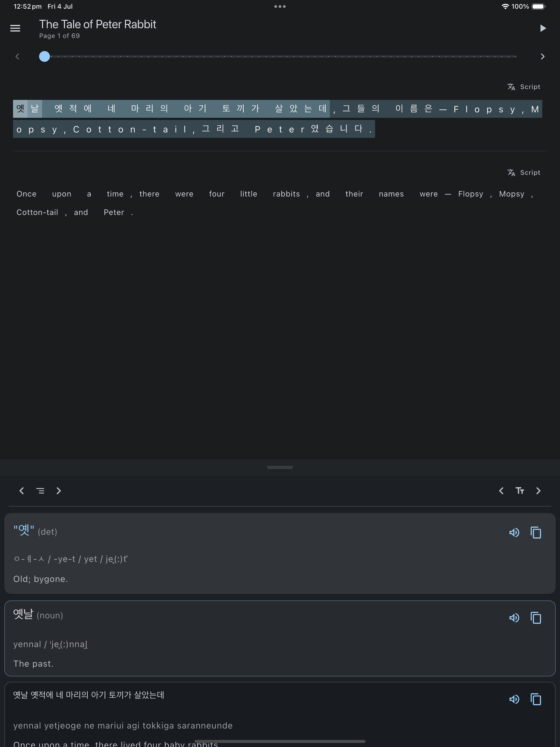This screenshot has height=747, width=560.
Task: Open the "옛" (det) definition card
Action: click(x=280, y=553)
